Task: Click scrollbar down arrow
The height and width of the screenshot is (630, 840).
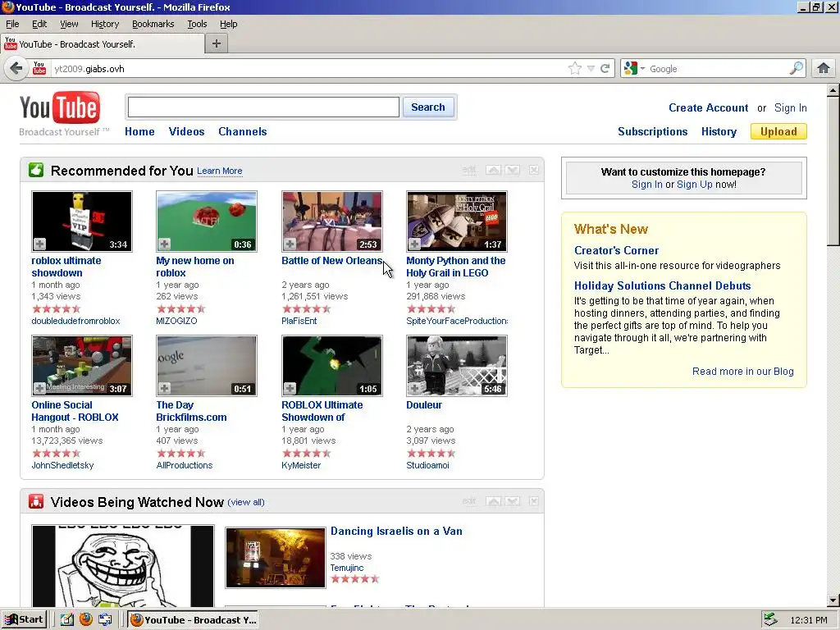Action: click(833, 601)
